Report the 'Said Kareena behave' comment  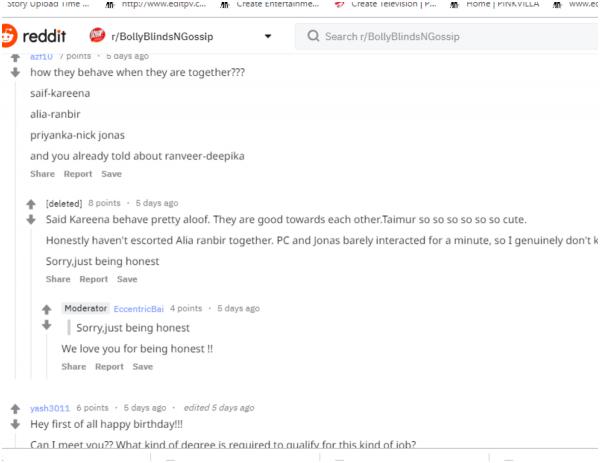94,279
